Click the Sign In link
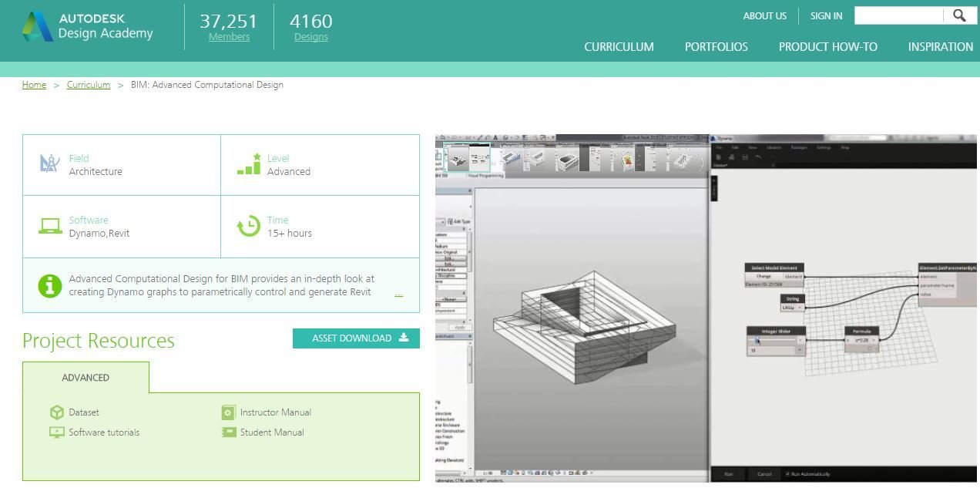Viewport: 980px width, 488px height. point(826,16)
